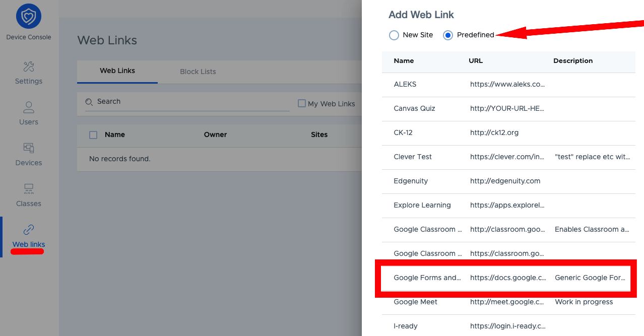Open the Classes sidebar icon

[29, 189]
